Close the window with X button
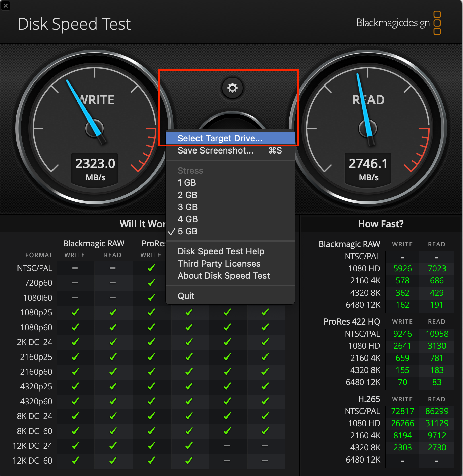The width and height of the screenshot is (463, 476). (x=6, y=6)
